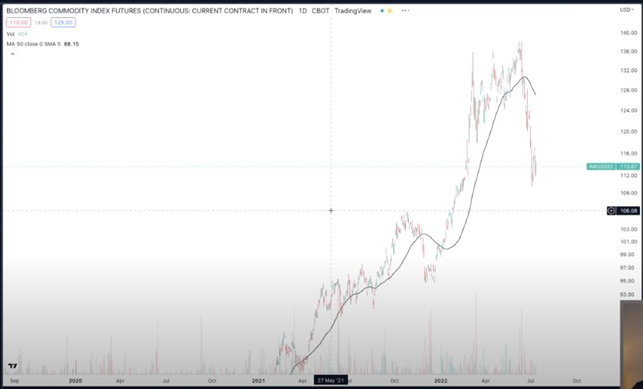Click the 88.15 moving average value
The width and height of the screenshot is (643, 389).
[71, 44]
